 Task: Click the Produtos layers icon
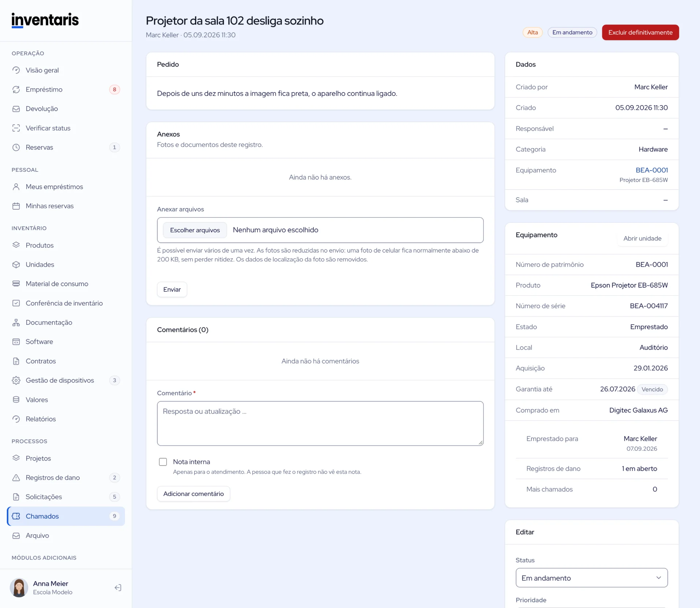[16, 245]
